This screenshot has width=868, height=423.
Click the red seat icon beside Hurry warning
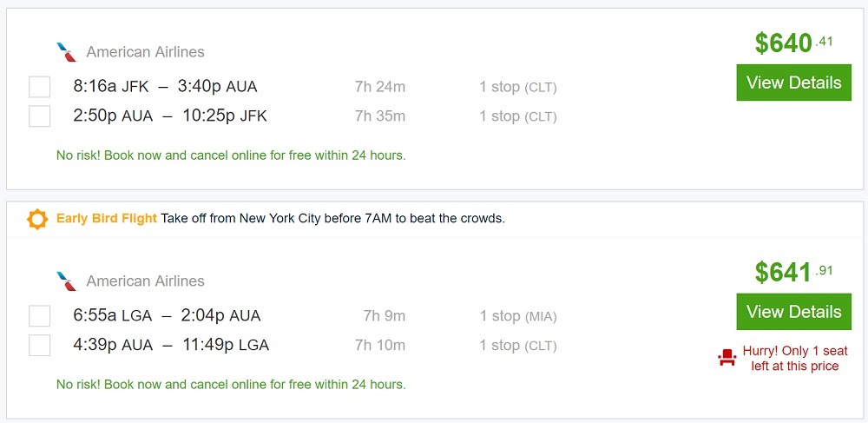click(727, 358)
